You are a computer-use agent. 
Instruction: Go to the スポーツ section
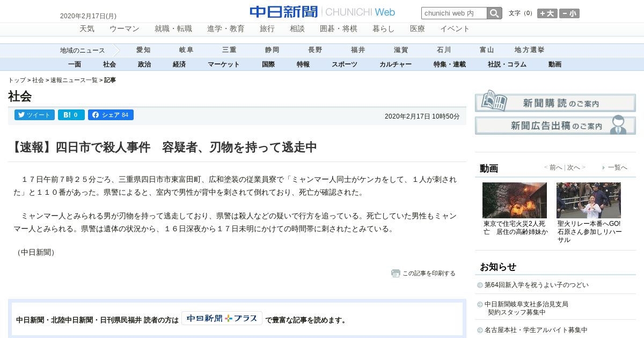coord(345,64)
